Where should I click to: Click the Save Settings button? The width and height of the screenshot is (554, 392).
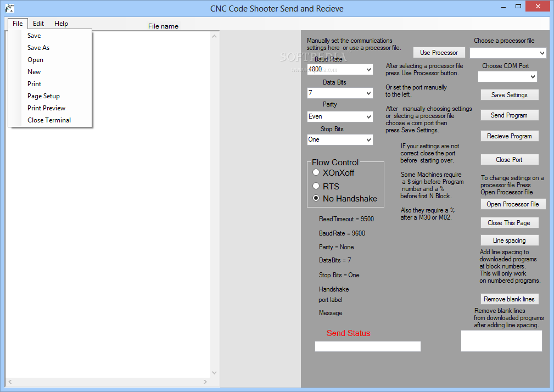click(x=509, y=94)
